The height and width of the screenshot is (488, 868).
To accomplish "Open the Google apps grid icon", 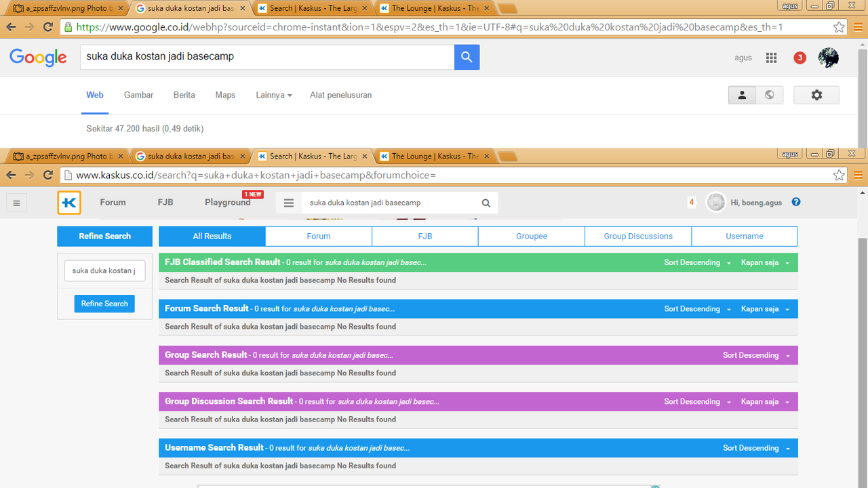I will pos(771,58).
